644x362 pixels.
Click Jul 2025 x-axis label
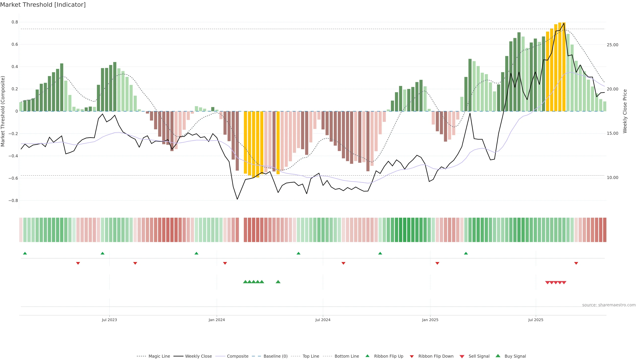pos(535,320)
